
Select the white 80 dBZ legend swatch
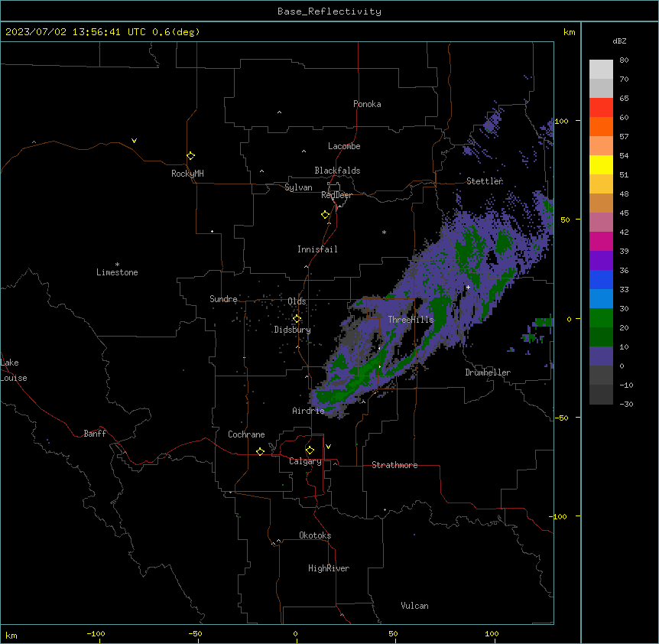pos(601,70)
